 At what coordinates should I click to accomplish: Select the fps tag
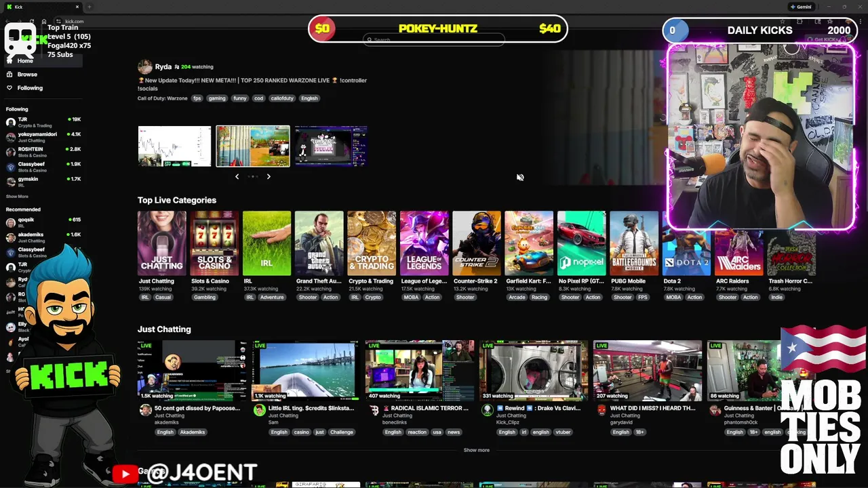(x=197, y=98)
